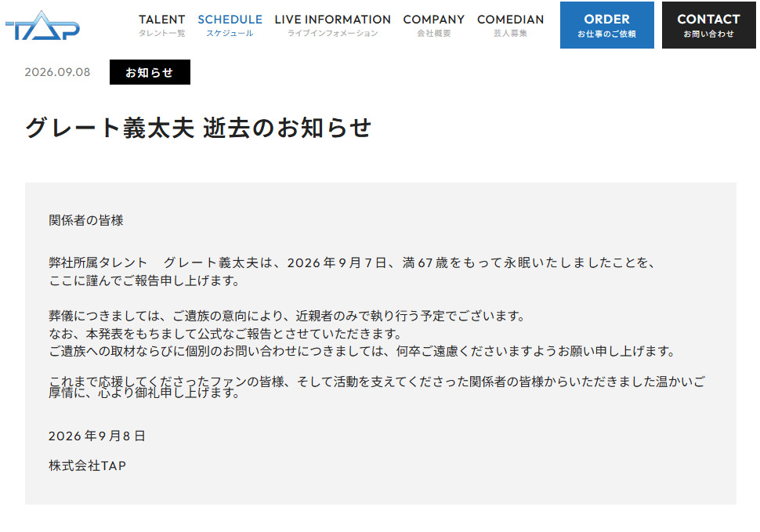Click the body date 2026年9月8日

point(97,436)
